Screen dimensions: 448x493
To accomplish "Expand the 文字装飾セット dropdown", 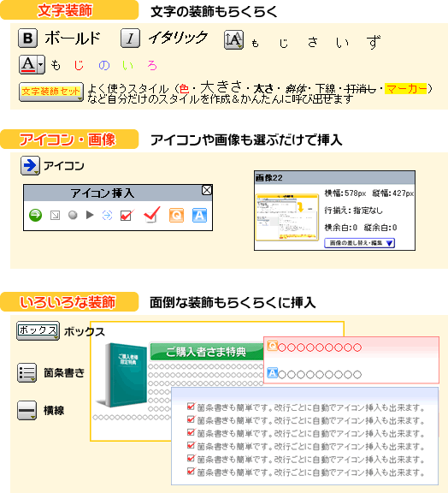I will (51, 92).
